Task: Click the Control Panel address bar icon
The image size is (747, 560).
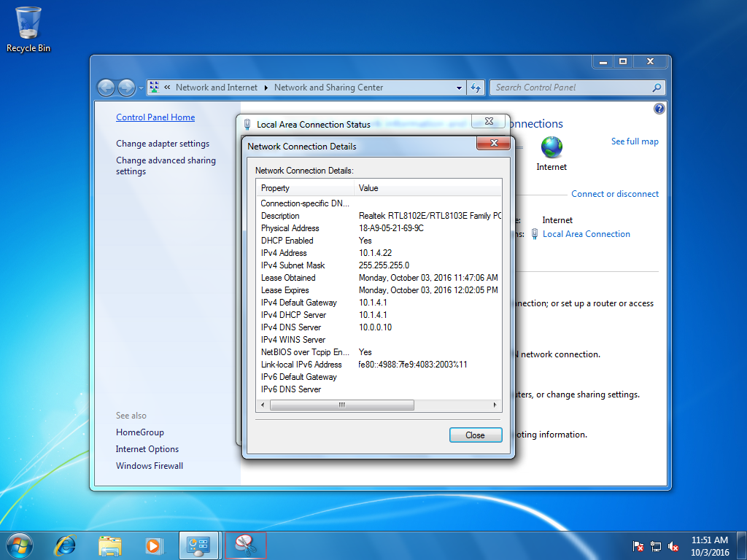Action: click(154, 87)
